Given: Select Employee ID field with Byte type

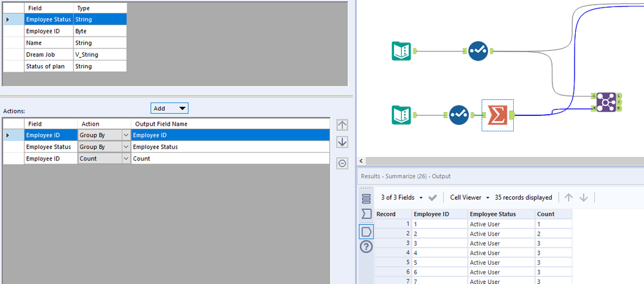Looking at the screenshot, I should [49, 31].
